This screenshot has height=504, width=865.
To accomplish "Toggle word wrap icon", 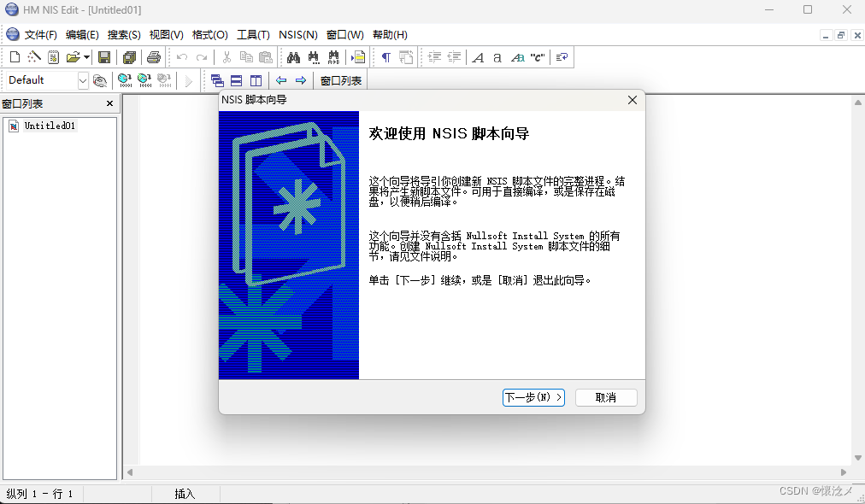I will point(562,56).
